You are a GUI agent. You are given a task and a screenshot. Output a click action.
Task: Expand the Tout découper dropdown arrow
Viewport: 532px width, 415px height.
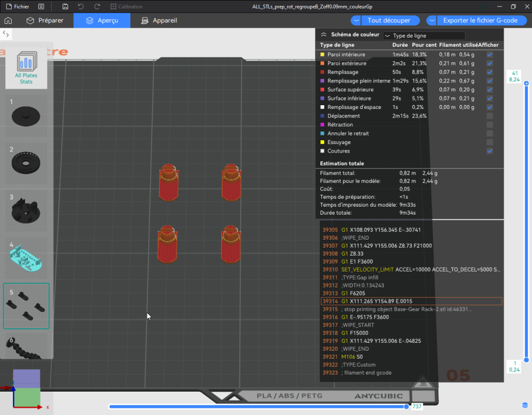tap(356, 20)
